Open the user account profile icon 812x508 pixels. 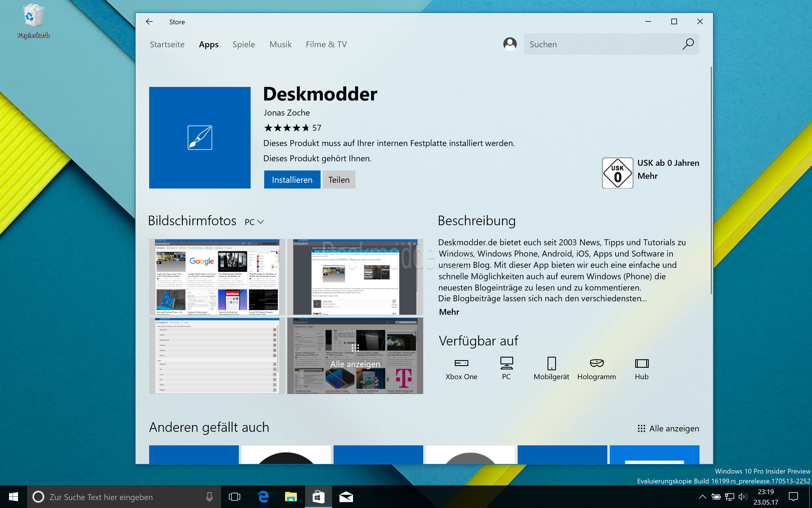[x=510, y=44]
